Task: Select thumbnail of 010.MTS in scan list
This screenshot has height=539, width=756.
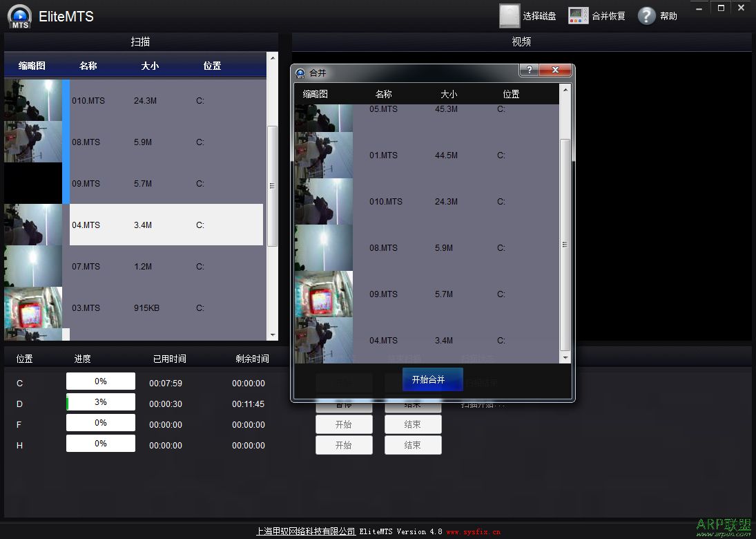Action: click(x=33, y=100)
